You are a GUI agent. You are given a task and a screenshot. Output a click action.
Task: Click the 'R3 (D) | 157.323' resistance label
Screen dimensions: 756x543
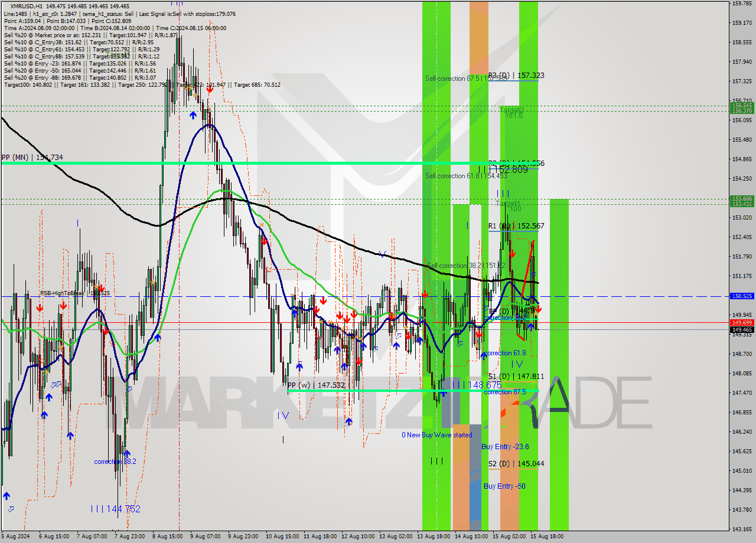(x=516, y=76)
